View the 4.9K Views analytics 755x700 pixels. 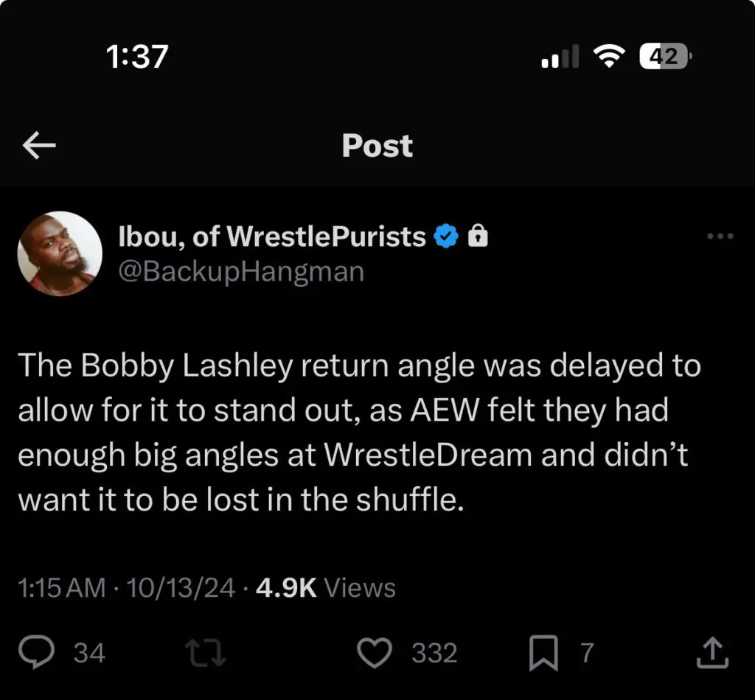325,588
